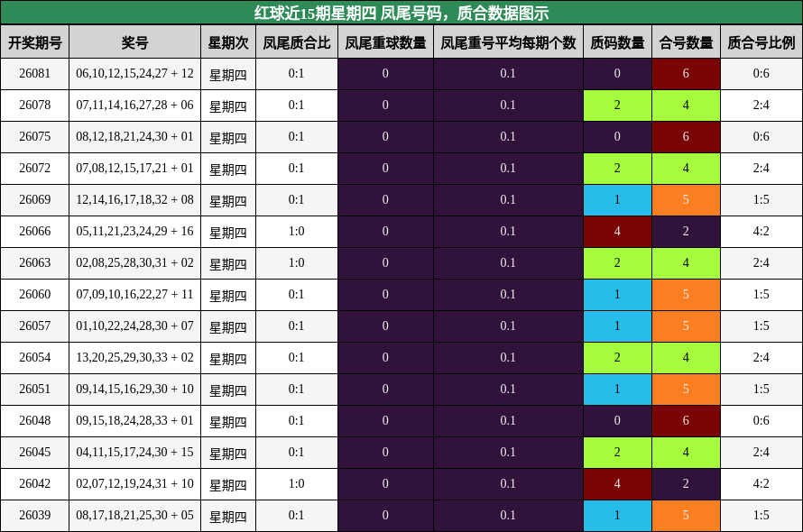
Task: Click the 质码数量 column header
Action: click(617, 42)
